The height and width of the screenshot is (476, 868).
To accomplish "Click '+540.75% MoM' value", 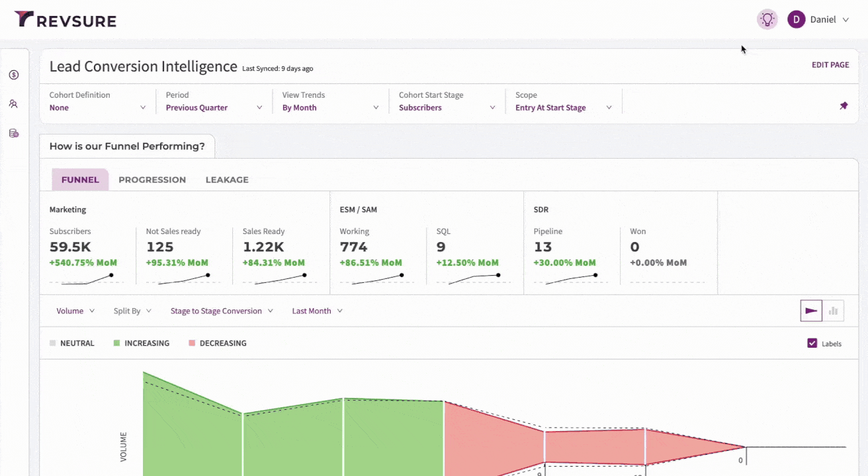I will pos(84,262).
